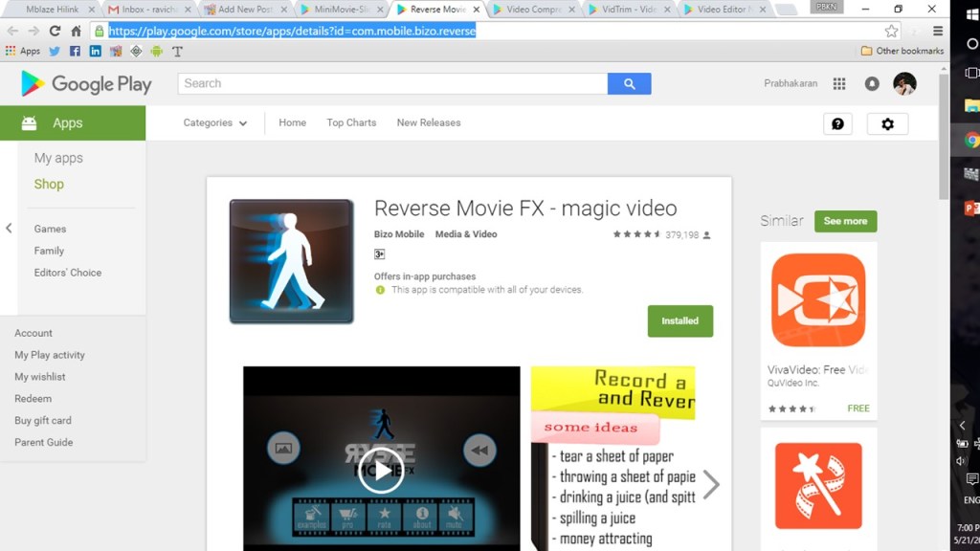This screenshot has height=551, width=980.
Task: Click the green Installed button
Action: tap(679, 321)
